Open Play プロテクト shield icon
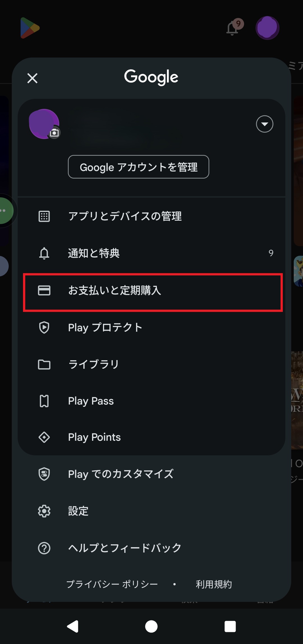 click(44, 327)
